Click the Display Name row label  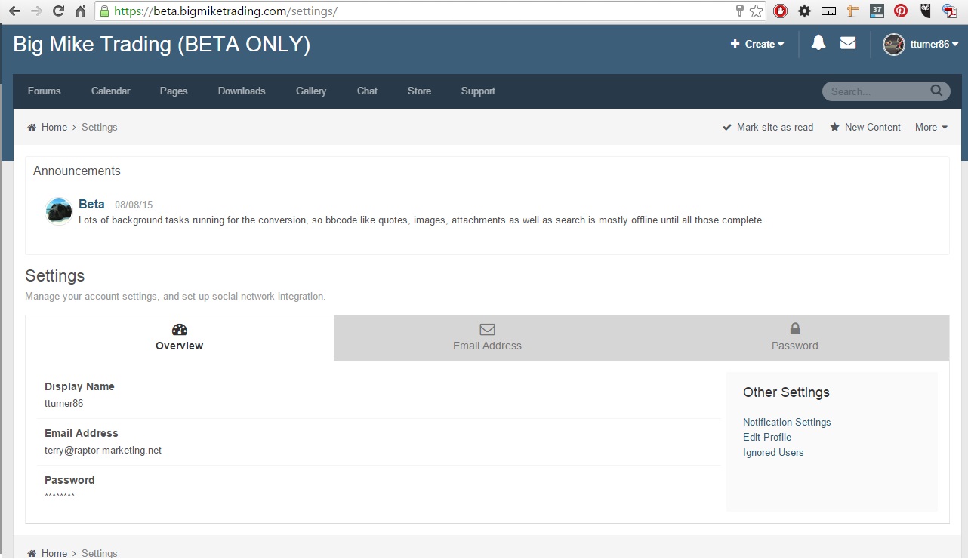(x=79, y=386)
